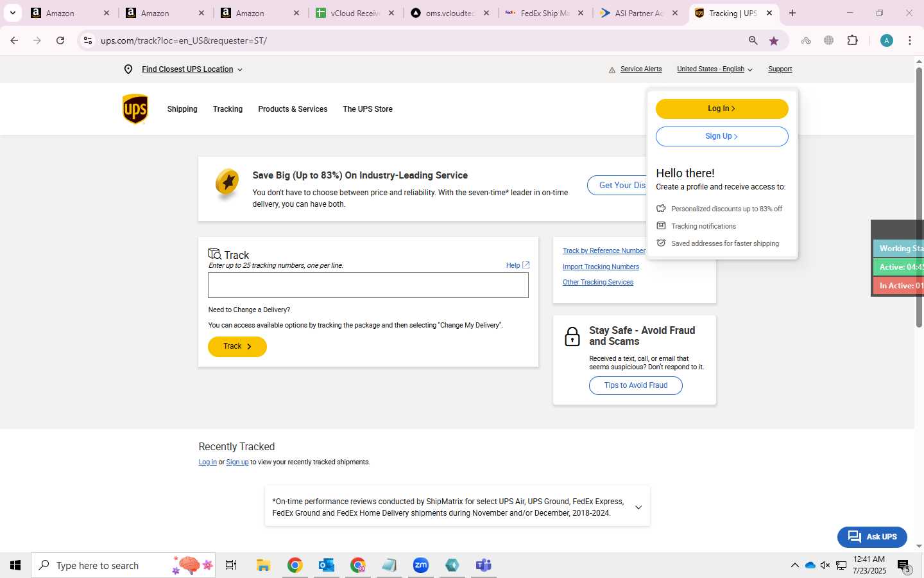Open the browser extensions puzzle icon
Image resolution: width=924 pixels, height=578 pixels.
point(852,40)
